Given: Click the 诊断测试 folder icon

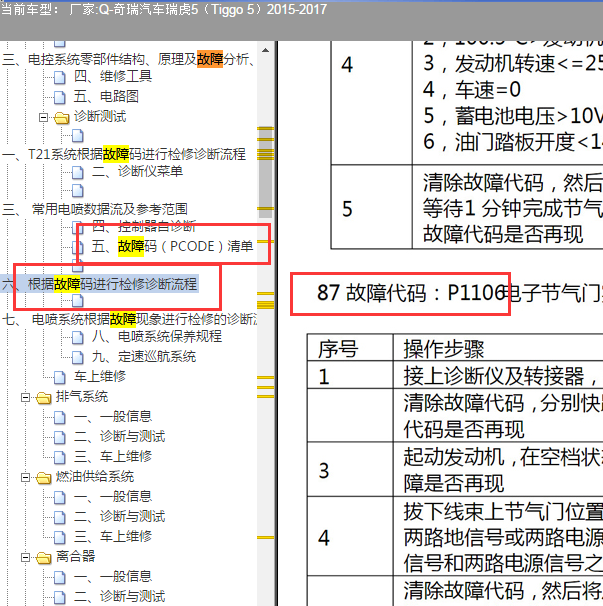Looking at the screenshot, I should coord(61,117).
